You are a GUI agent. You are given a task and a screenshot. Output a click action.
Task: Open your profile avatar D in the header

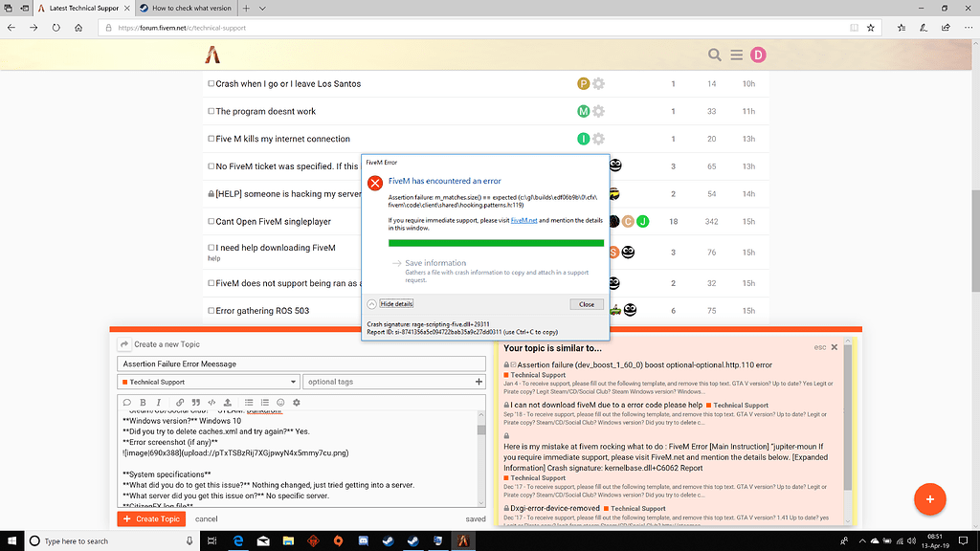point(759,55)
